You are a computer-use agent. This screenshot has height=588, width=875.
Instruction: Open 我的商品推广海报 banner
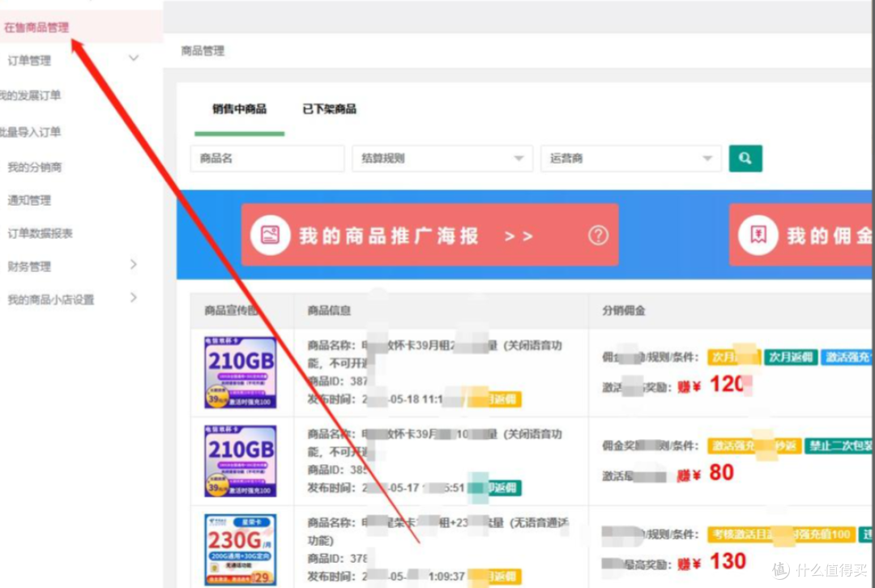click(x=429, y=235)
